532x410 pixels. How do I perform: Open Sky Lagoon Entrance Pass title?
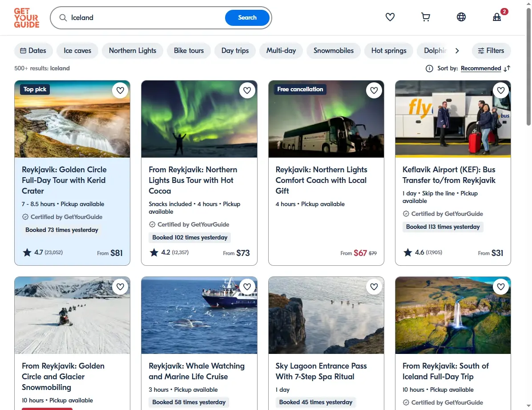(321, 371)
